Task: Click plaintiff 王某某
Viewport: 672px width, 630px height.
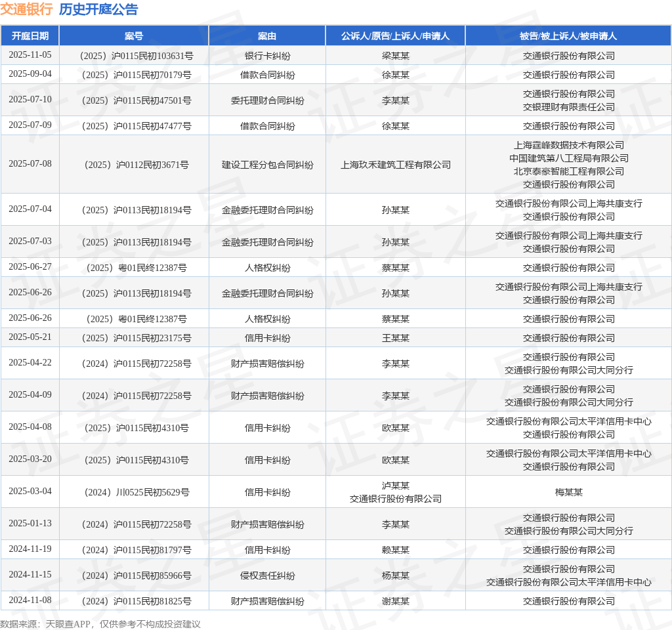Action: 396,338
